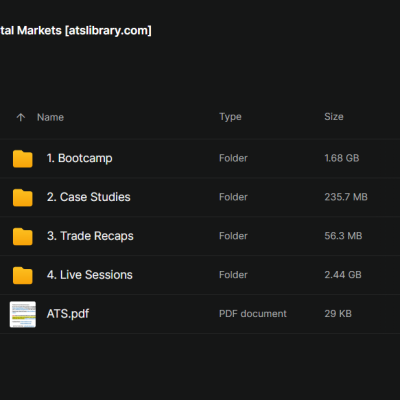
Task: Sort files by the Name column header
Action: point(50,117)
